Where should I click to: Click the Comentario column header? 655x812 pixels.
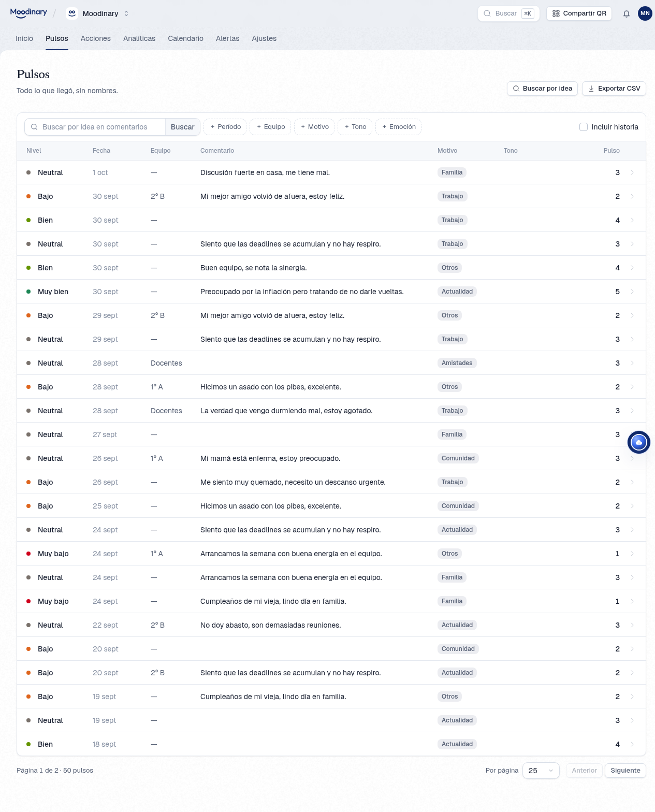click(217, 151)
